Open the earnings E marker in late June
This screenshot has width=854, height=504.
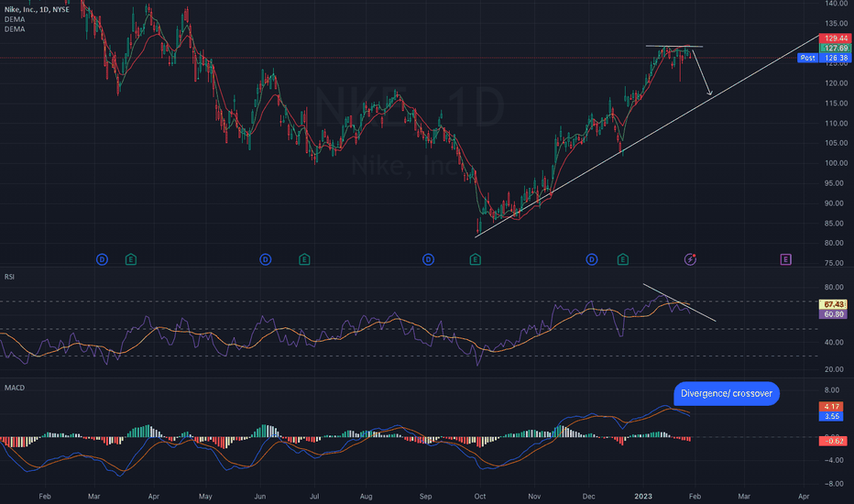click(304, 259)
